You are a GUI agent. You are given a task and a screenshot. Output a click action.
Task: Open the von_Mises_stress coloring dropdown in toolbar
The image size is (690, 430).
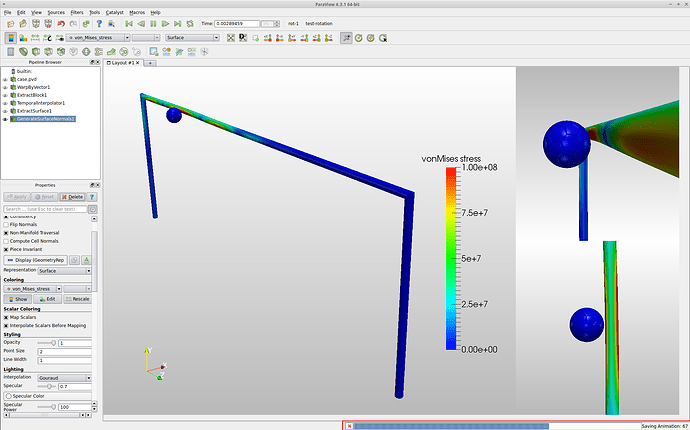pyautogui.click(x=99, y=37)
